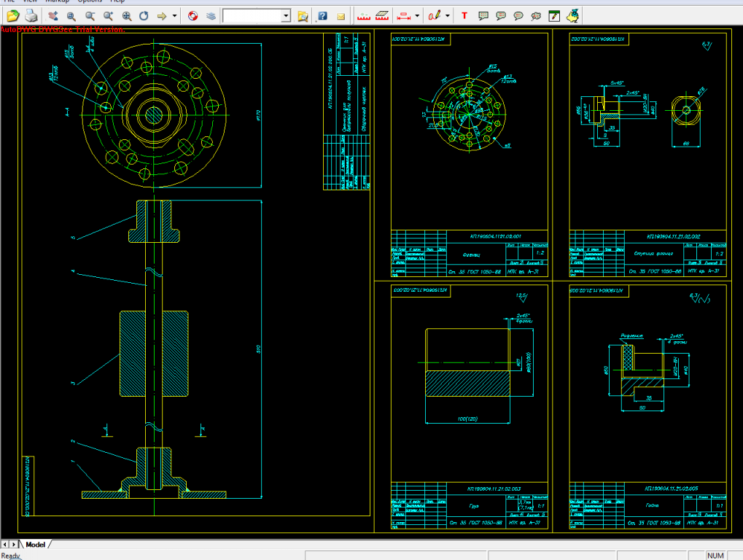Select the Zoom Window tool
743x560 pixels.
click(x=71, y=15)
